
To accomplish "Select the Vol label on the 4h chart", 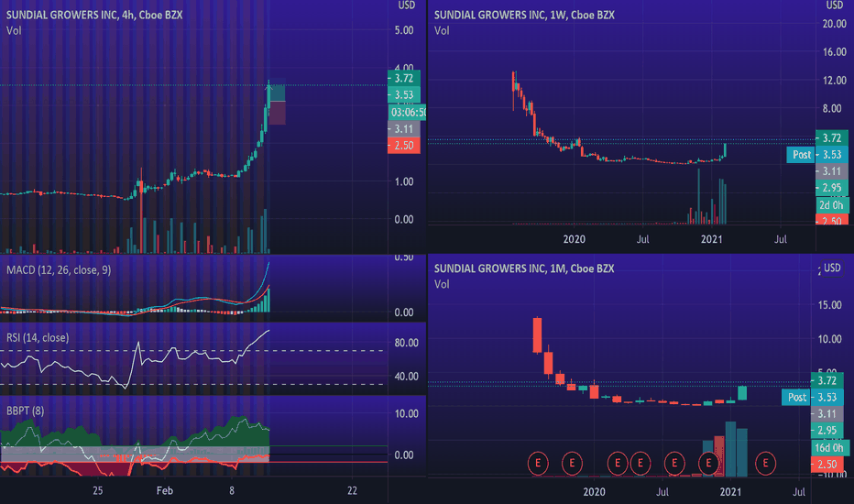I will coord(14,30).
